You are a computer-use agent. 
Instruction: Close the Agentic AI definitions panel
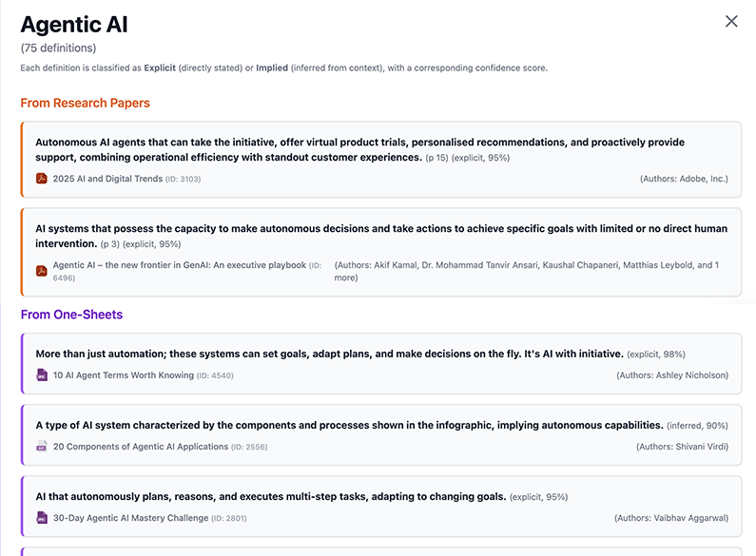click(x=731, y=22)
